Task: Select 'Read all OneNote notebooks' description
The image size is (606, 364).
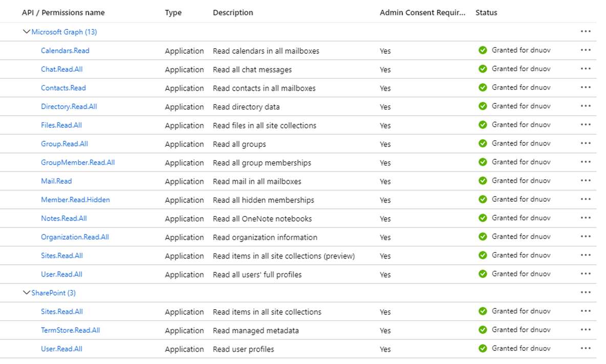Action: pos(263,219)
